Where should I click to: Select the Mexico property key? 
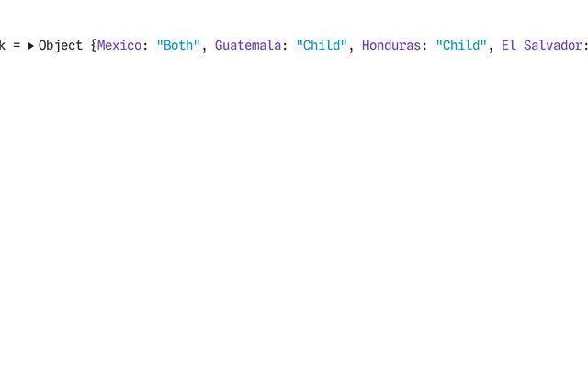[119, 45]
